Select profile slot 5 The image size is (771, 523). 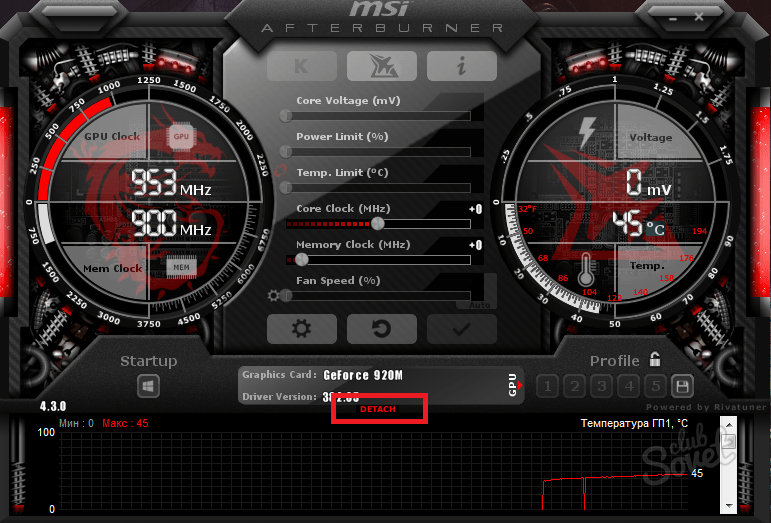coord(655,386)
